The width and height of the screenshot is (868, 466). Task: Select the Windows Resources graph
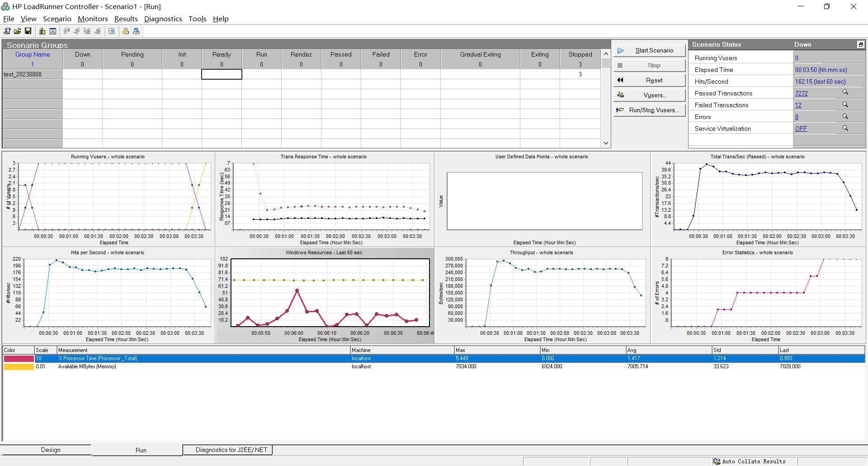coord(325,295)
